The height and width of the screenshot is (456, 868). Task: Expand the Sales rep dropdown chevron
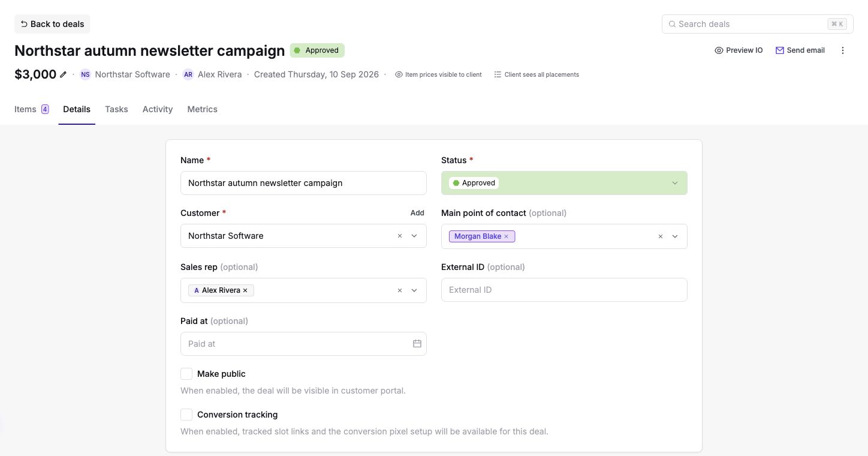[x=414, y=290]
